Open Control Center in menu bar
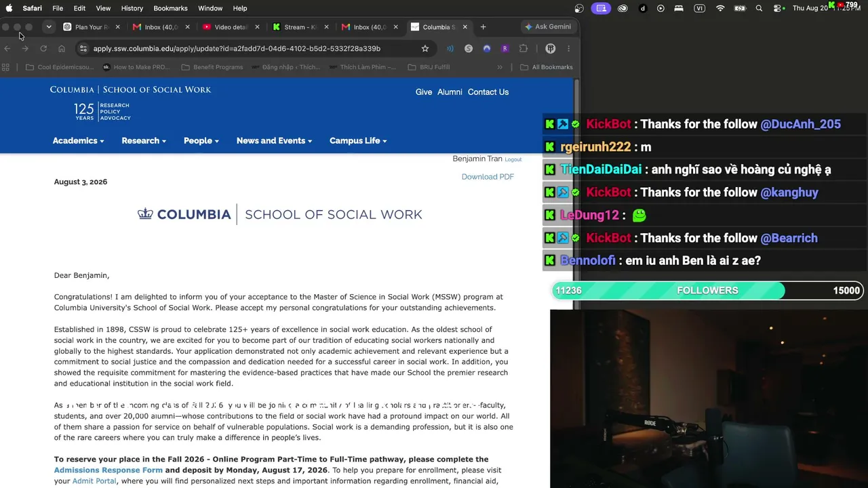 pyautogui.click(x=778, y=8)
